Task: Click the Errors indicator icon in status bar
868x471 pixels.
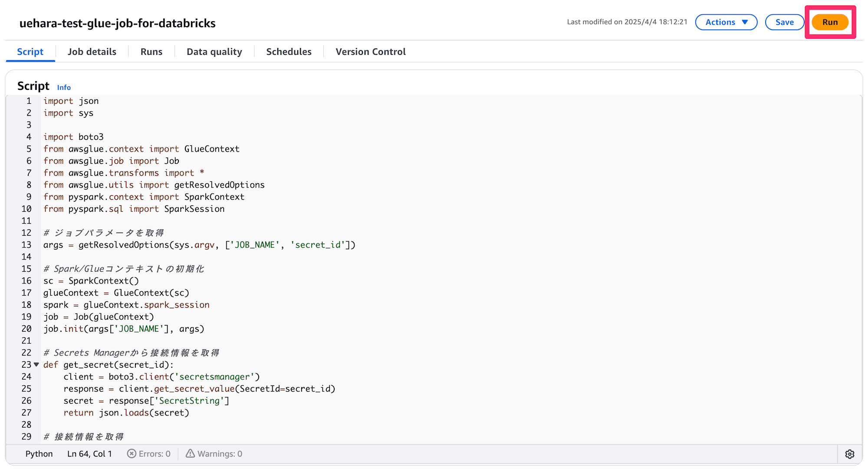Action: [132, 454]
